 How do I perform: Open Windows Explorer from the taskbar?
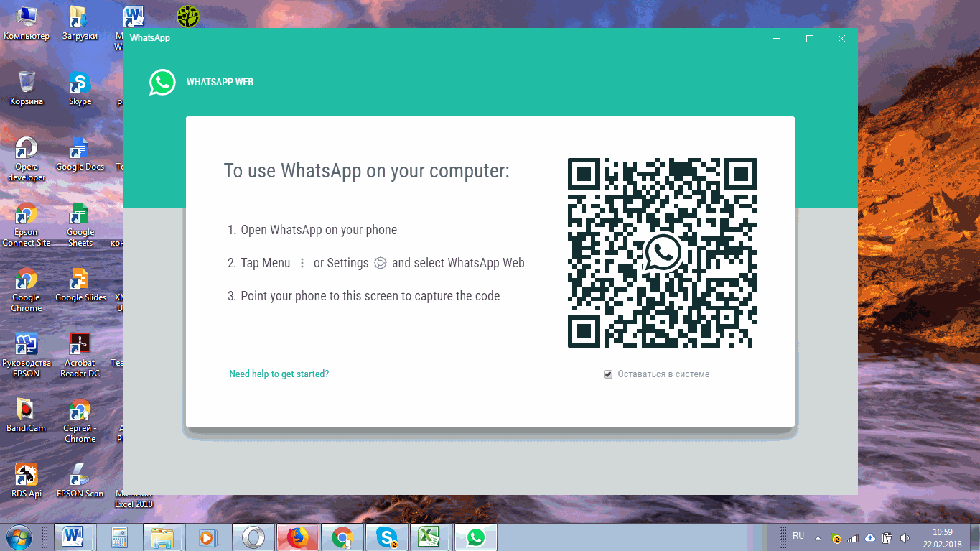coord(162,537)
